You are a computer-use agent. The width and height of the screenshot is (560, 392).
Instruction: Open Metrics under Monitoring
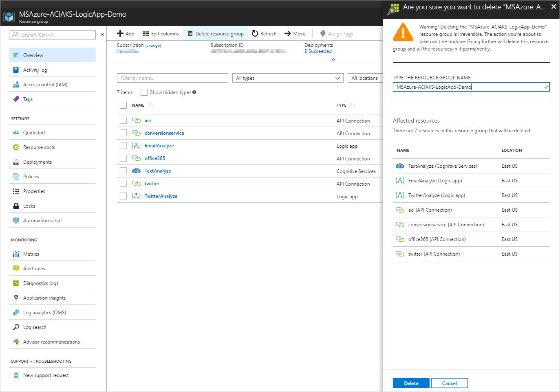click(x=52, y=254)
